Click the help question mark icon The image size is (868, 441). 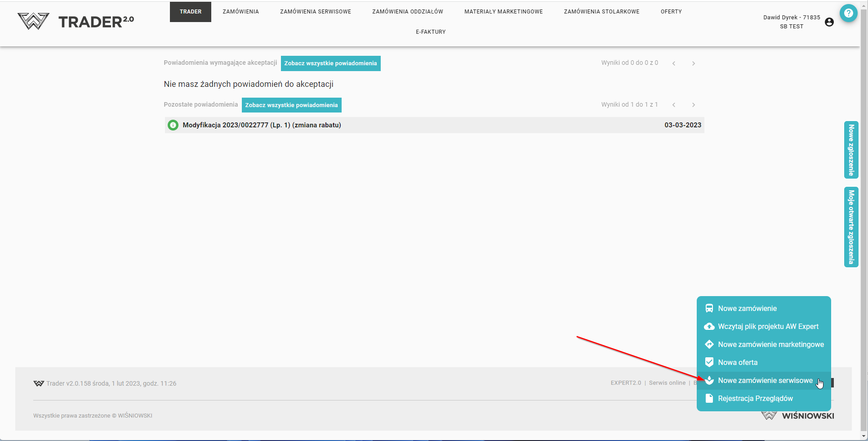[x=848, y=13]
